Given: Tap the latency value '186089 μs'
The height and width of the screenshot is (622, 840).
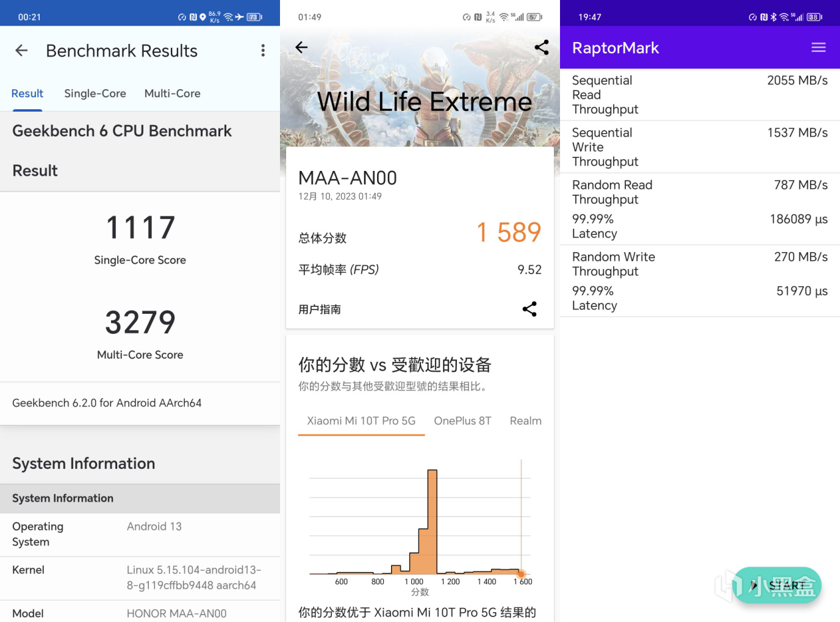Looking at the screenshot, I should pyautogui.click(x=799, y=219).
